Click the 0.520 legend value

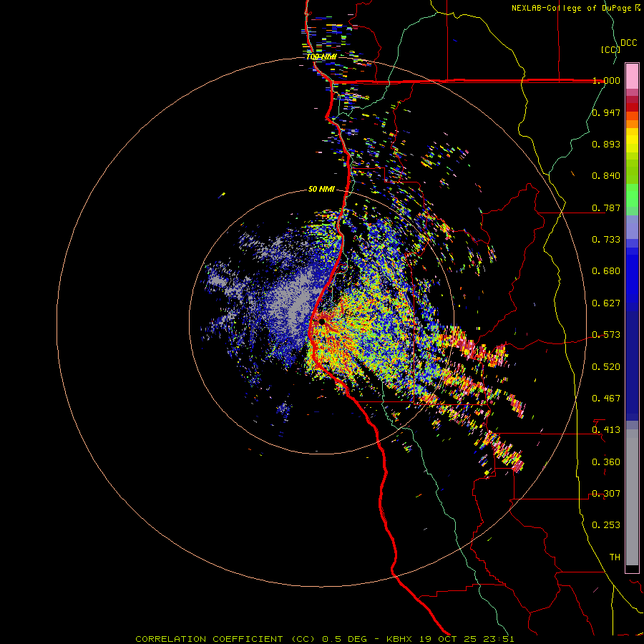(x=606, y=367)
